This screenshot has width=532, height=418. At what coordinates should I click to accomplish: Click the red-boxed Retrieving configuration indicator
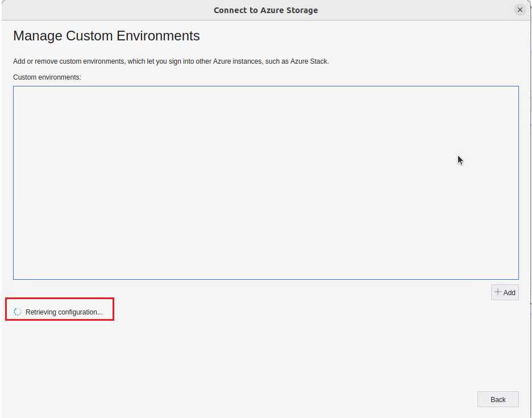point(59,309)
